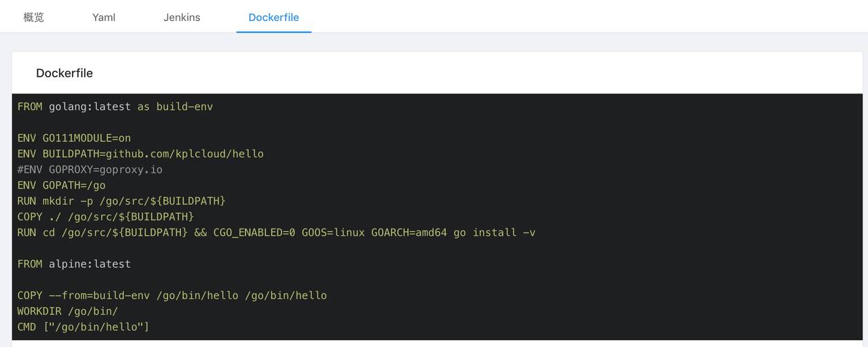Open the Yaml tab
Screen dimensions: 868x347
pyautogui.click(x=104, y=17)
